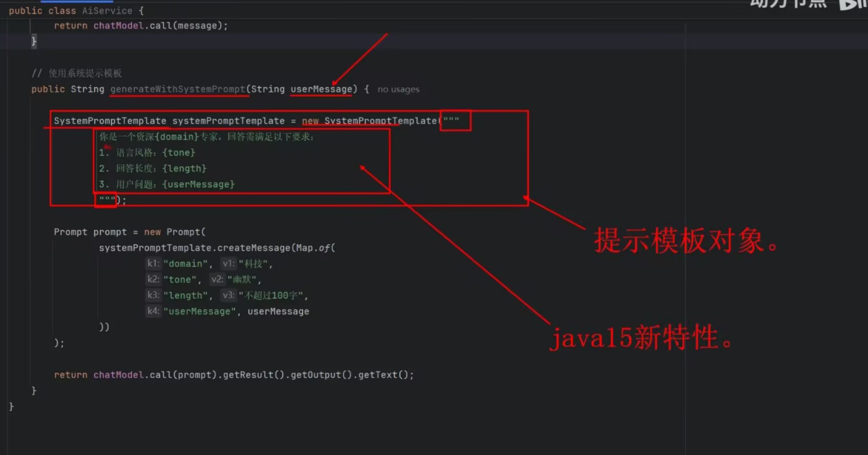This screenshot has width=868, height=455.
Task: Click the k2: hint before "tone"
Action: (153, 280)
